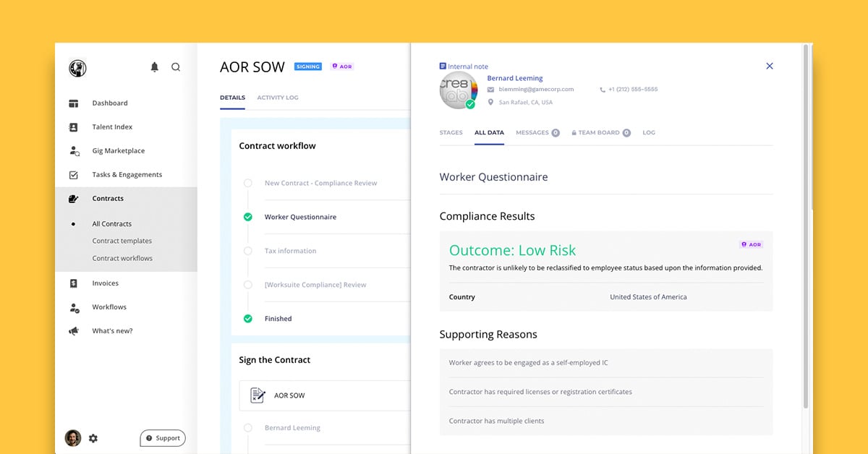Open Tasks & Engagements icon
The width and height of the screenshot is (868, 454).
click(x=74, y=175)
